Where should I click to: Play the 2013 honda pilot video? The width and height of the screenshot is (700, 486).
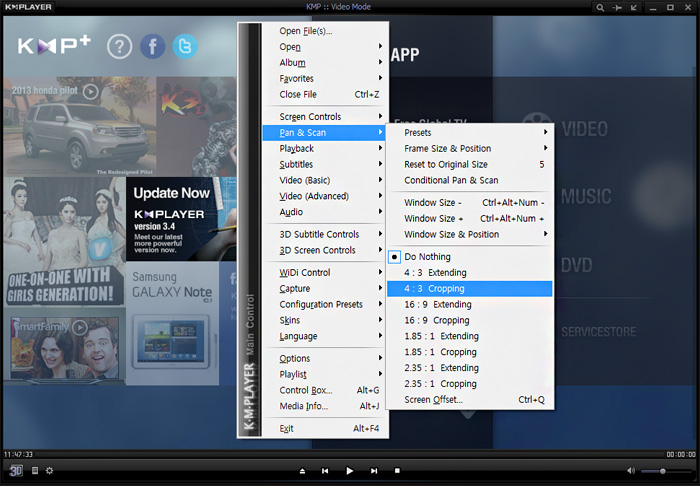tap(91, 91)
